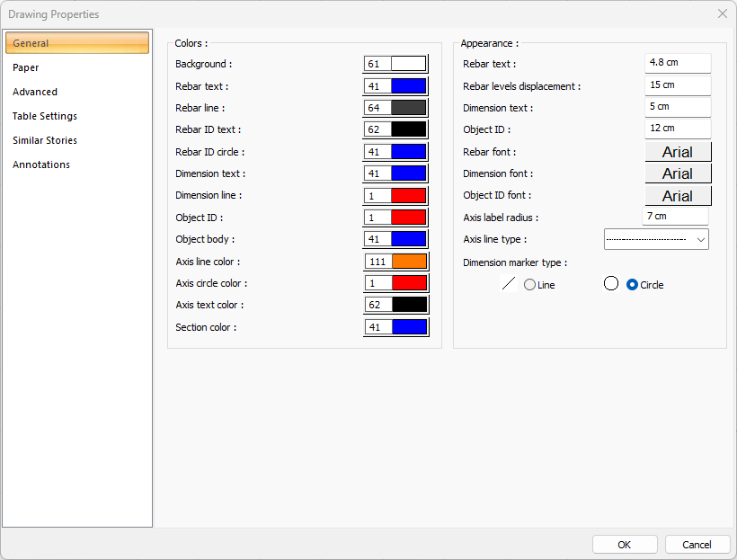Image resolution: width=737 pixels, height=560 pixels.
Task: Open the Paper settings tab
Action: [x=26, y=67]
